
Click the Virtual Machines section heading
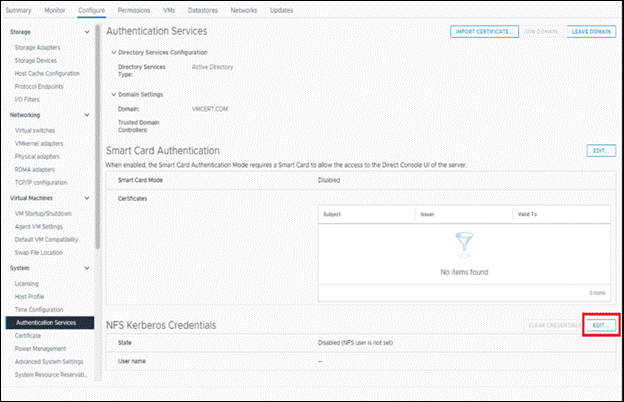[x=31, y=198]
